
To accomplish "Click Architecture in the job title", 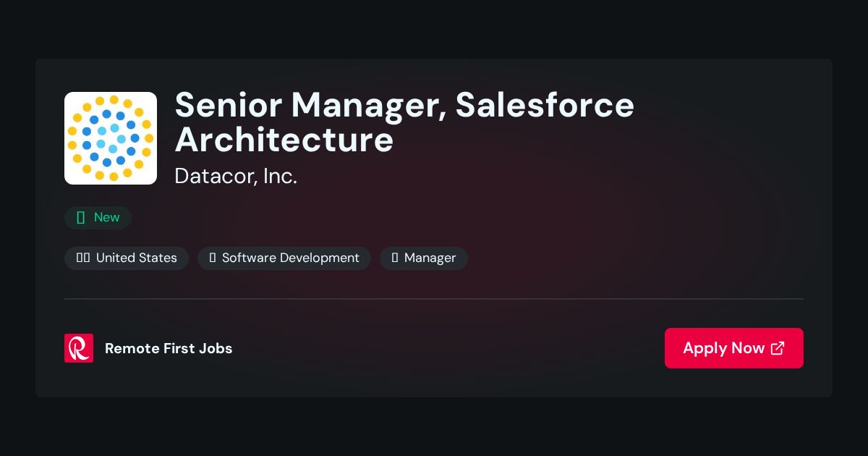I will (x=284, y=140).
